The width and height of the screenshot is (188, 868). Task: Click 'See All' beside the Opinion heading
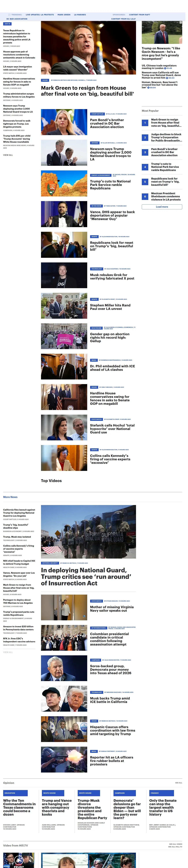[179, 783]
